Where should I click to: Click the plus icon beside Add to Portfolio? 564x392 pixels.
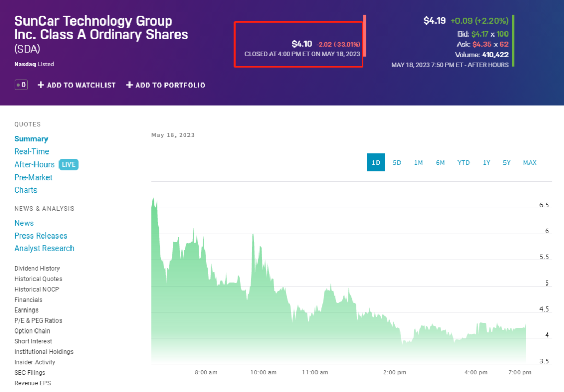[x=130, y=85]
